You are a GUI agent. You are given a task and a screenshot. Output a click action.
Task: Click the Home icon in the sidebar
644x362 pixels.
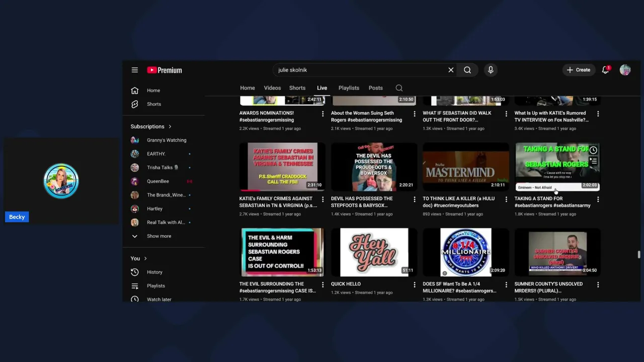[x=135, y=90]
